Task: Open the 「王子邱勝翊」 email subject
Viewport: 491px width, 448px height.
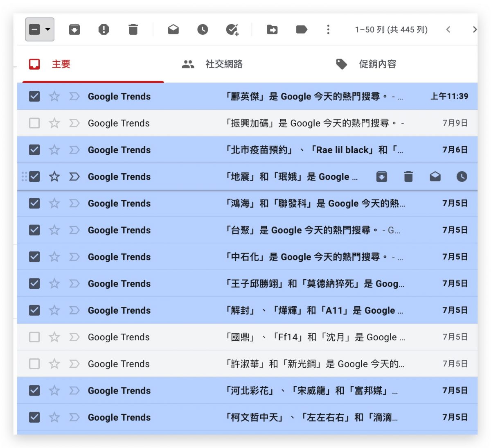Action: click(x=315, y=283)
